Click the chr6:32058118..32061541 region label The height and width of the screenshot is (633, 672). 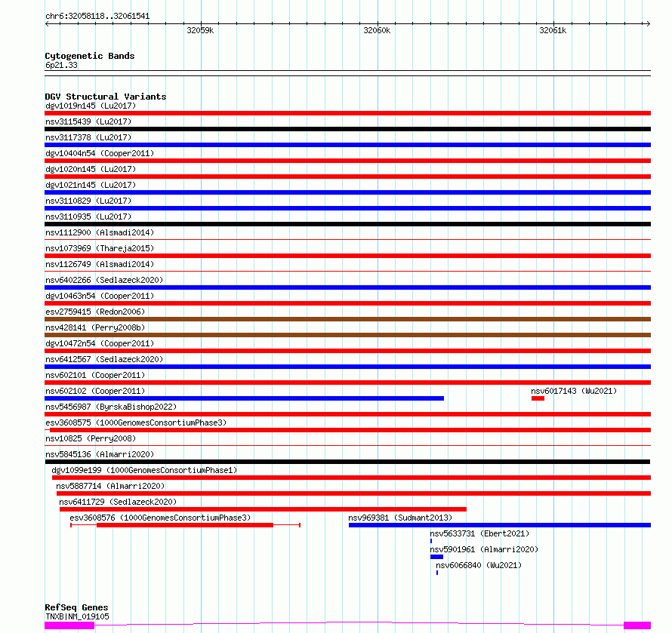pos(97,17)
